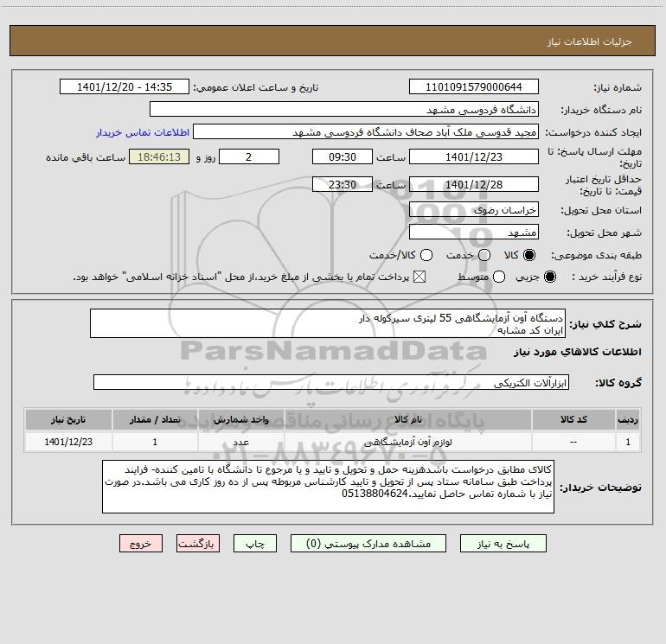The height and width of the screenshot is (644, 666).
Task: Click the بازگشت back button
Action: click(x=198, y=544)
